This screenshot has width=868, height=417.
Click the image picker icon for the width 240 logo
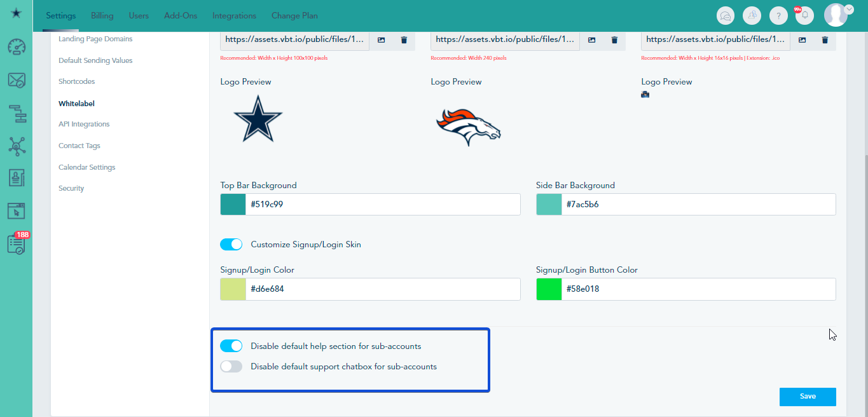pyautogui.click(x=591, y=39)
